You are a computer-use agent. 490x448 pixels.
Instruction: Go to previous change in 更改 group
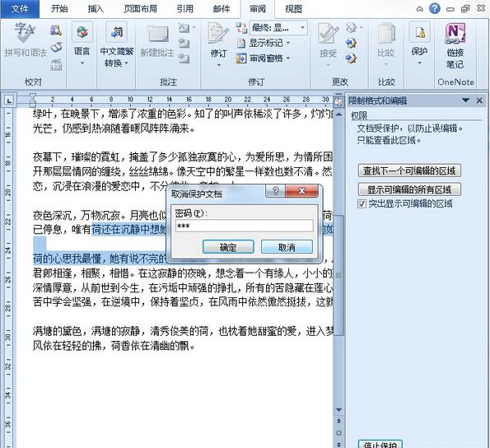coord(352,43)
